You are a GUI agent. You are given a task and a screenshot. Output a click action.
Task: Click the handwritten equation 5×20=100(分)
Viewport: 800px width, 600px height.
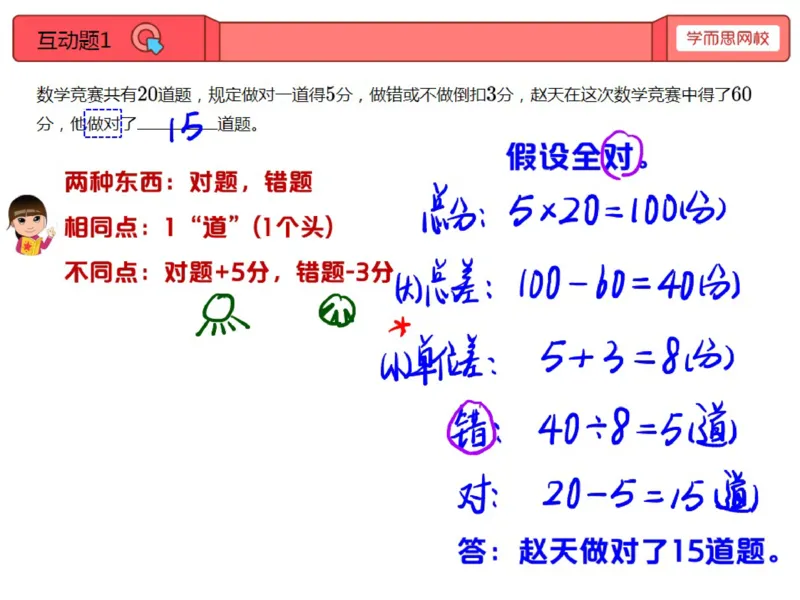617,210
